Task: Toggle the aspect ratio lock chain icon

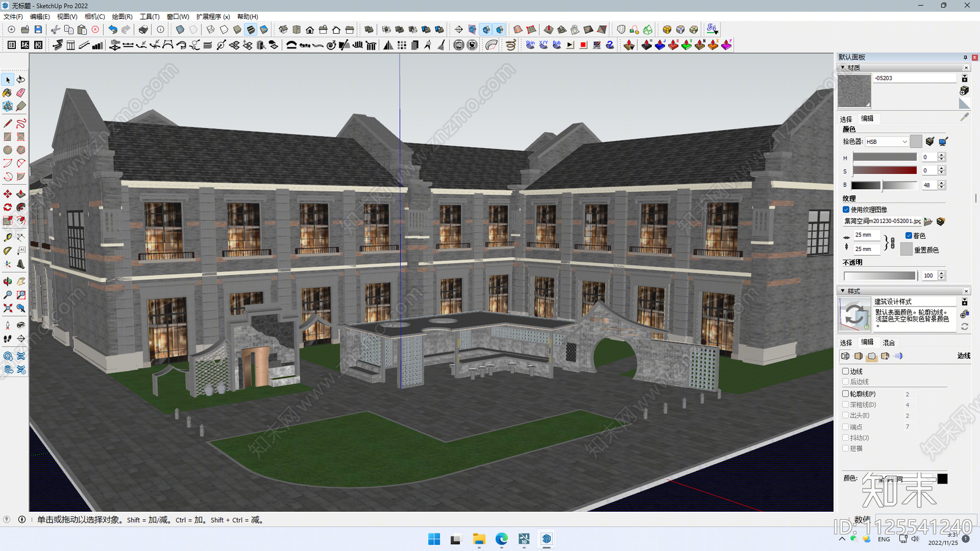Action: 892,243
